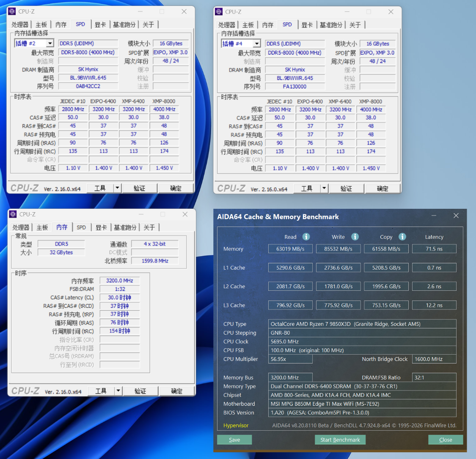Click 行周期时间 (tRC) value 154 时钟
Image resolution: width=476 pixels, height=459 pixels.
tap(120, 331)
